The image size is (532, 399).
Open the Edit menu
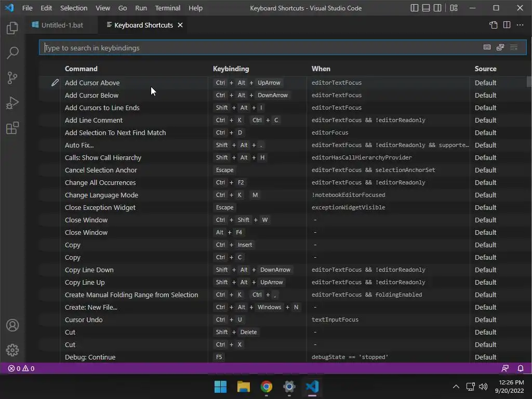point(46,8)
